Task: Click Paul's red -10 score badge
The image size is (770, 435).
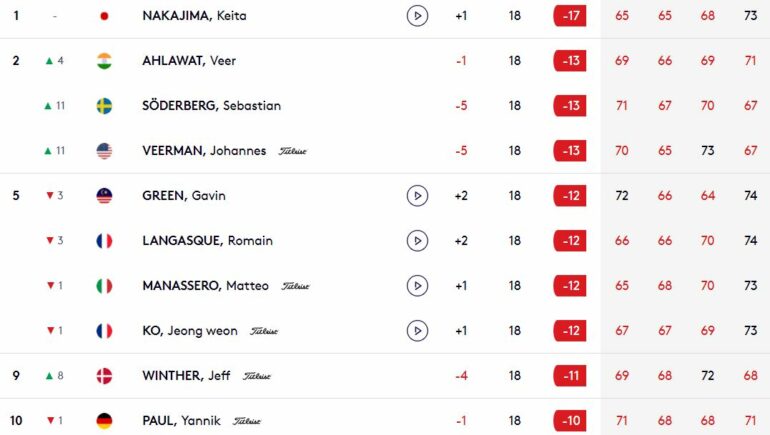Action: [x=570, y=421]
